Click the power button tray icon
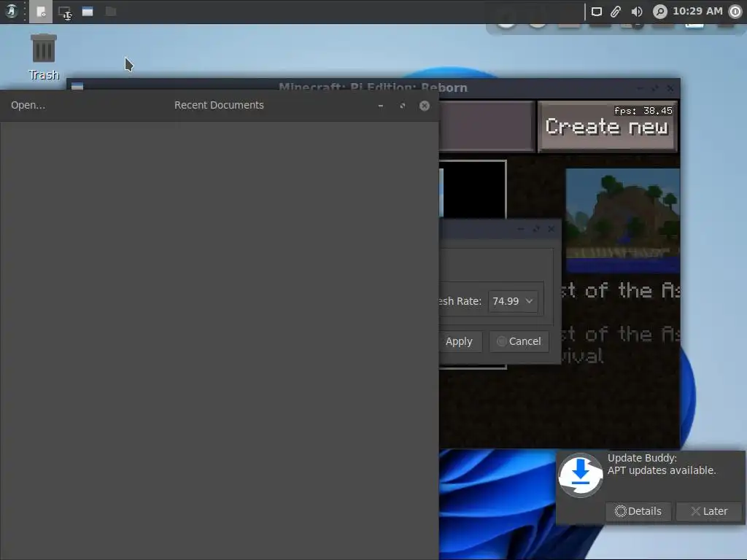The height and width of the screenshot is (560, 747). click(x=735, y=12)
